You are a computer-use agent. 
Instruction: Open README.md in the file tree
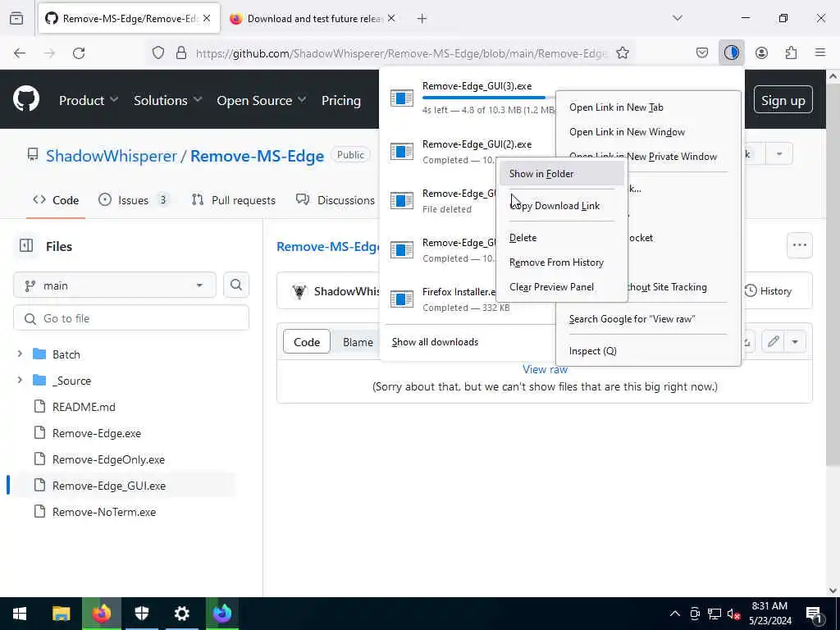pos(84,407)
